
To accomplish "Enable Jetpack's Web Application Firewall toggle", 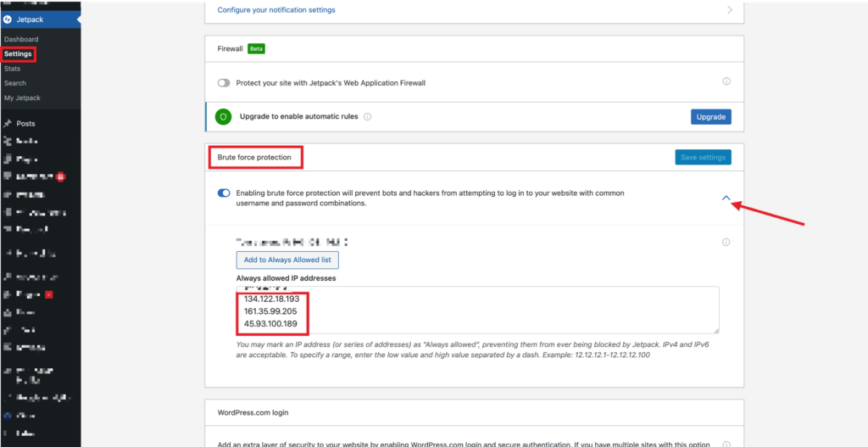I will tap(224, 82).
